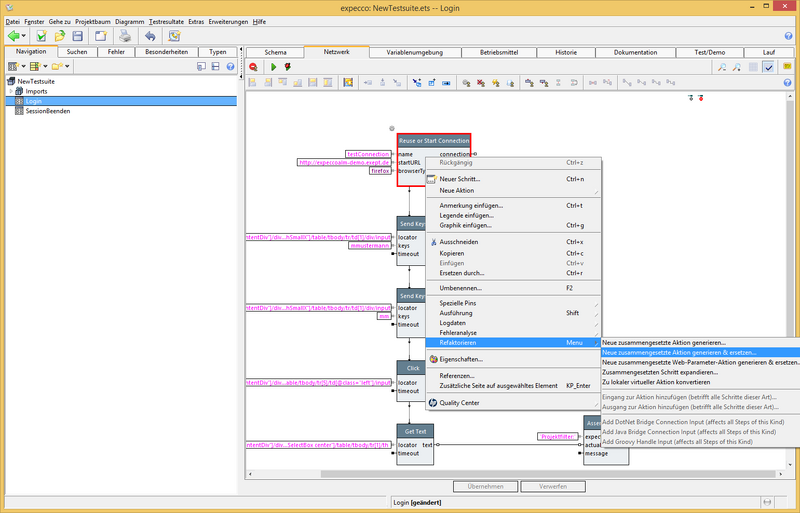The image size is (800, 513).
Task: Open dropdown arrow beside the back button
Action: point(25,36)
